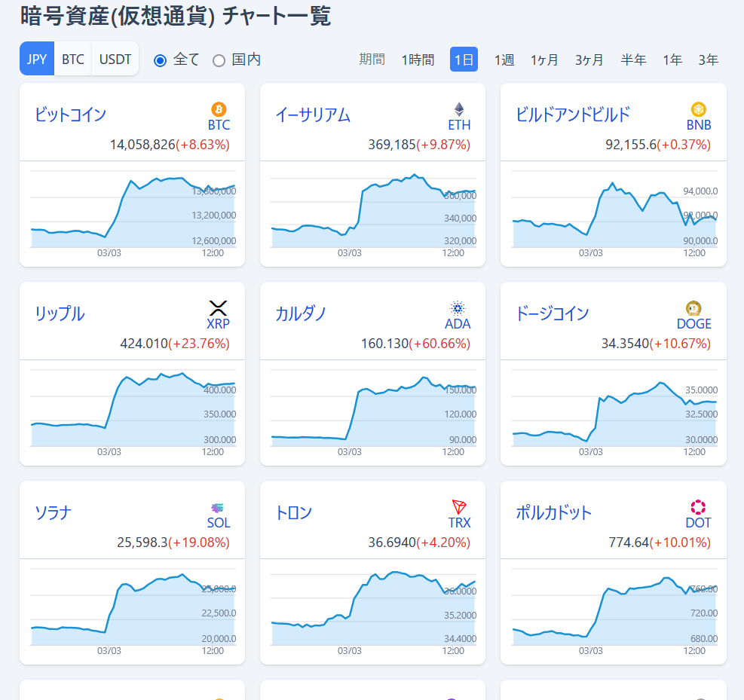Click the XRP Ripple coin icon
The image size is (744, 700).
tap(218, 308)
